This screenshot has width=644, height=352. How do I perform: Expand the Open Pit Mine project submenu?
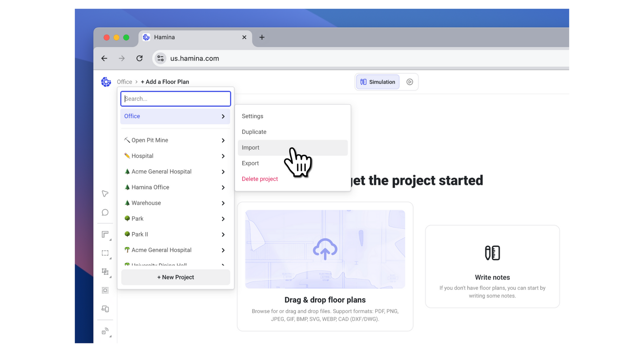223,140
